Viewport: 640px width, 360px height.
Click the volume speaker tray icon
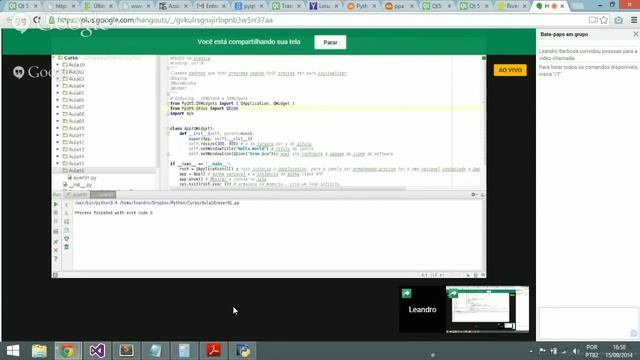[x=576, y=351]
